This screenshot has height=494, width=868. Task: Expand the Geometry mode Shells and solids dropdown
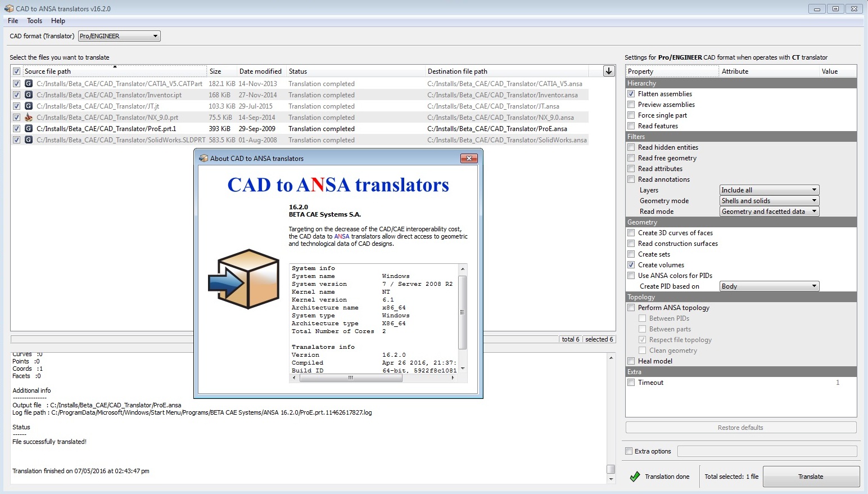point(768,201)
